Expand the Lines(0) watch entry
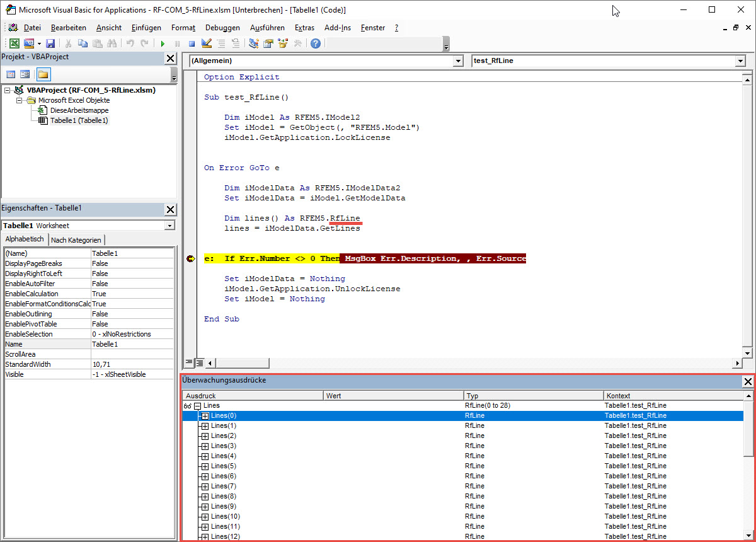 (205, 415)
